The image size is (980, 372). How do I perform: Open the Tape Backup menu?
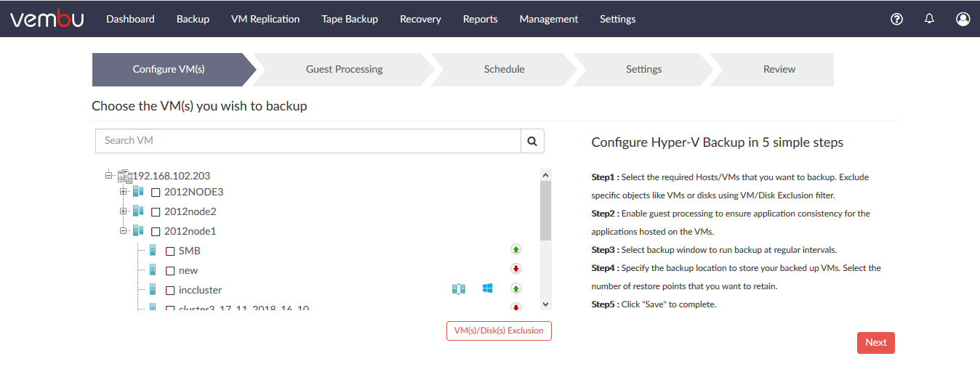click(x=350, y=19)
